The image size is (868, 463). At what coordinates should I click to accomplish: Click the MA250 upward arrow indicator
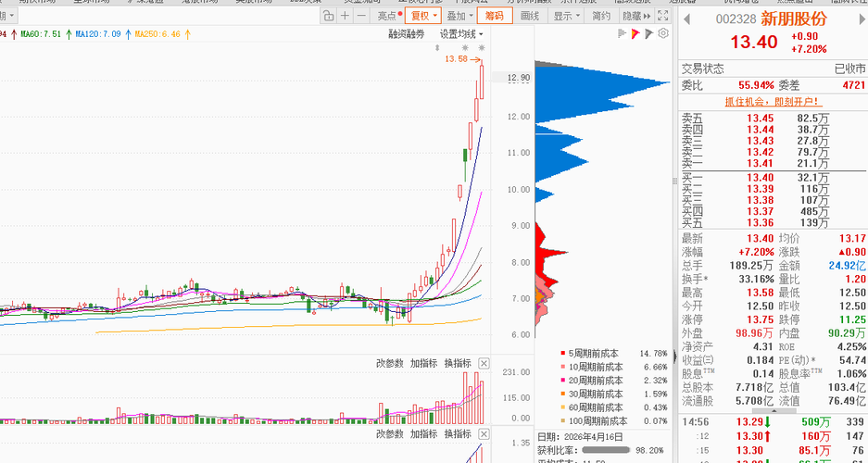(x=187, y=34)
